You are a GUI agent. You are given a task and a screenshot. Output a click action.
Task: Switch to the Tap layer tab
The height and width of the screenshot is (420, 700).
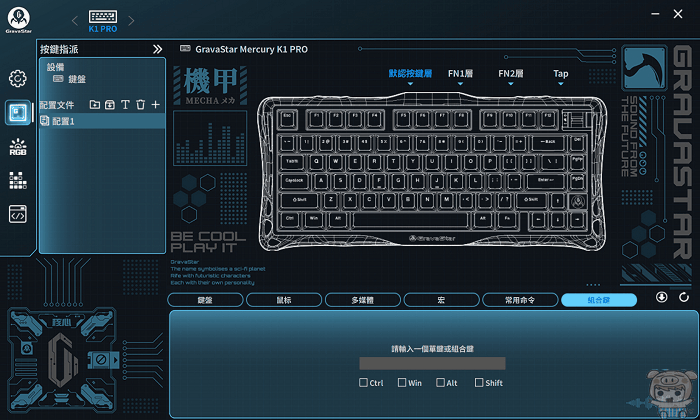(x=561, y=74)
